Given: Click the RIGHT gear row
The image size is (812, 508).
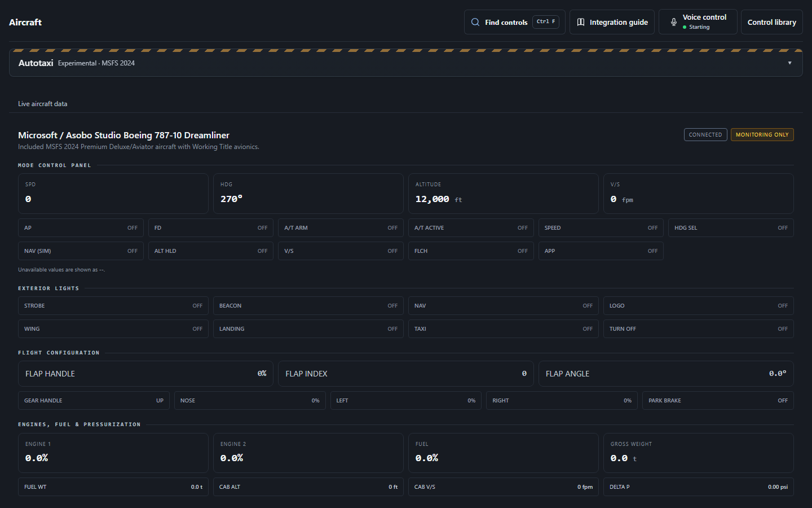Looking at the screenshot, I should point(562,401).
